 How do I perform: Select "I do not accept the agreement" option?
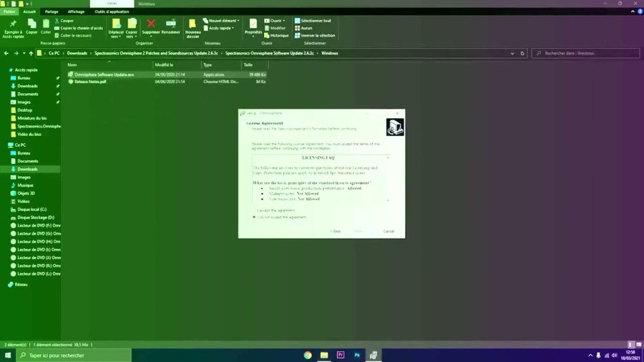click(x=255, y=217)
